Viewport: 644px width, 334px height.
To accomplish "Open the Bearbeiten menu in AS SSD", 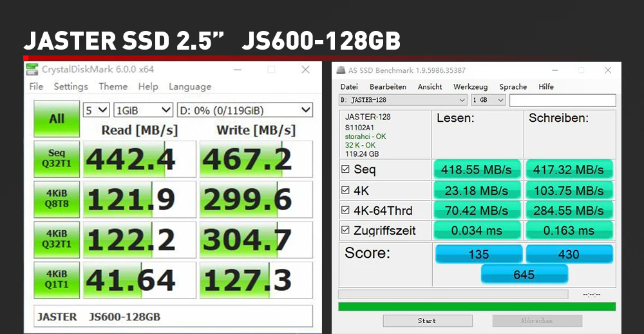I will [388, 87].
